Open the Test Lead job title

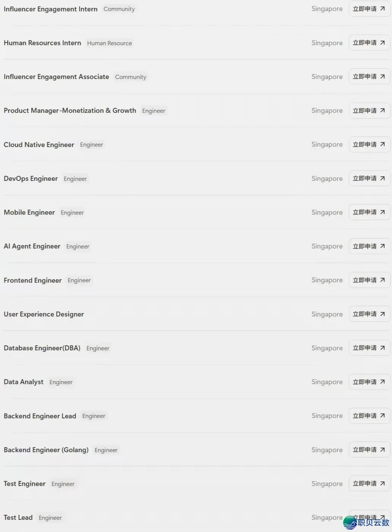(x=18, y=518)
